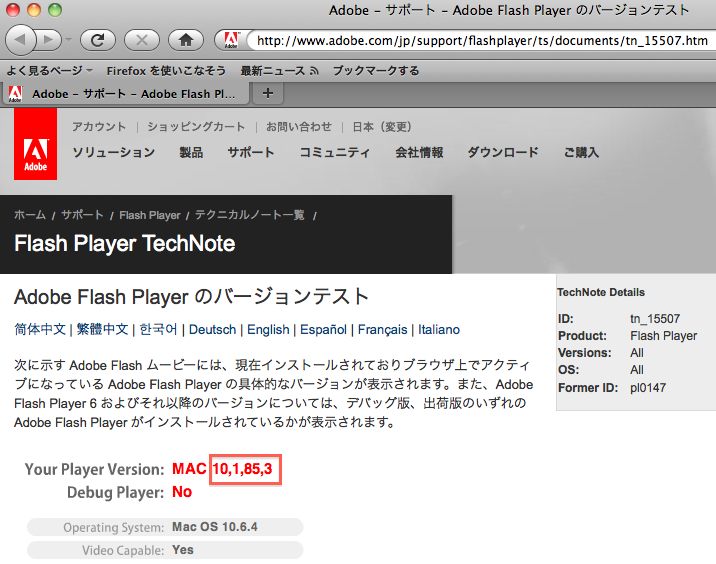Click the Former ID pl0147 value
716x564 pixels.
pos(648,388)
